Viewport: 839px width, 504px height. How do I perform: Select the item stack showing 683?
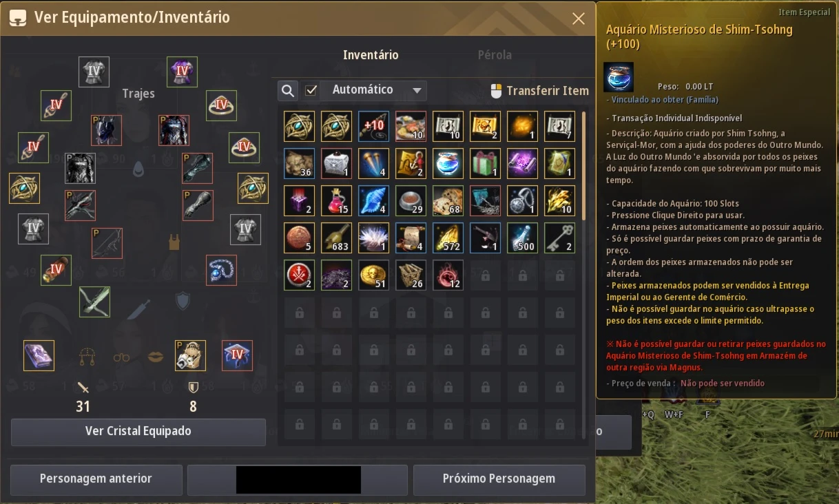(x=336, y=238)
